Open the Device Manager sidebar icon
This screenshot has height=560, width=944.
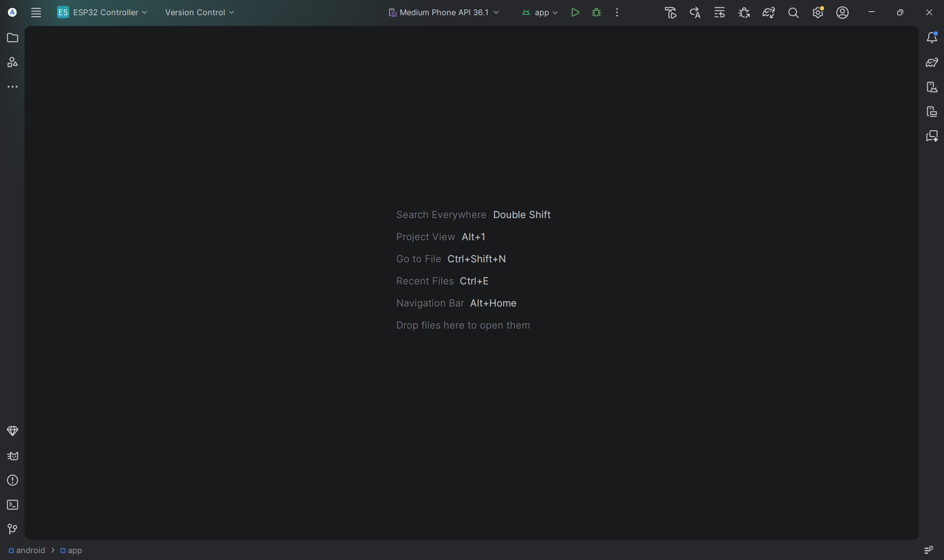coord(932,87)
